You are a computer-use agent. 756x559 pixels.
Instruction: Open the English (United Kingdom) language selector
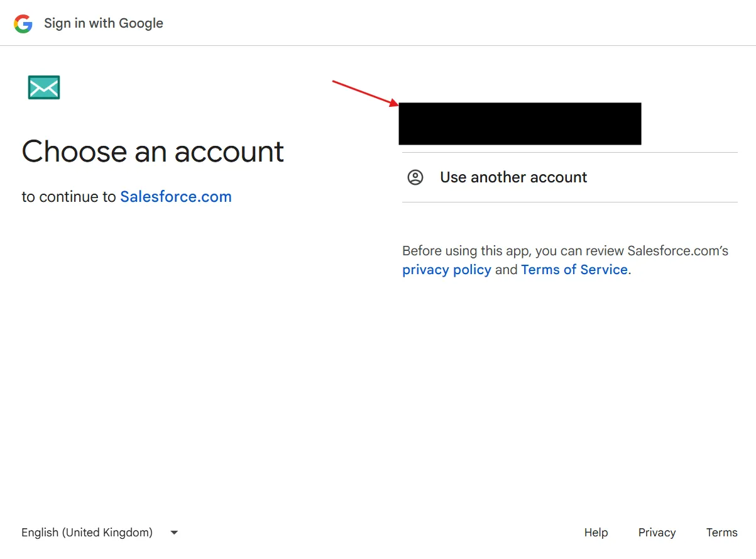pyautogui.click(x=87, y=533)
